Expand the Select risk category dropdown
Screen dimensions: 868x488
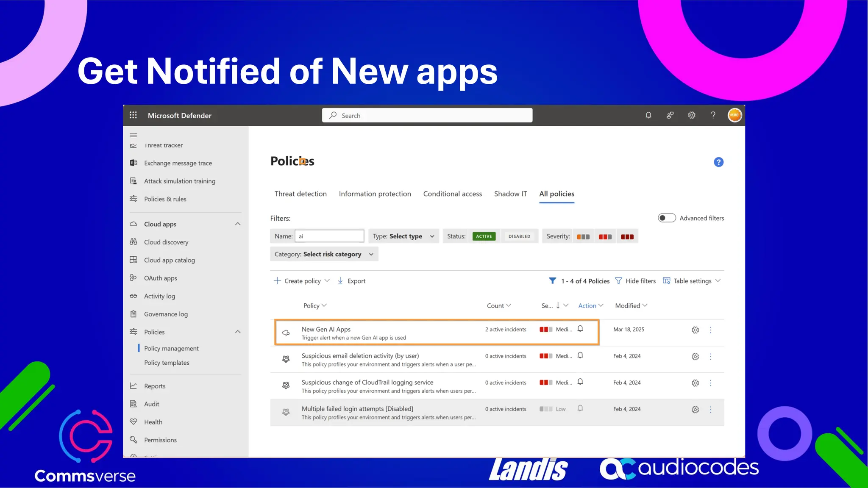(324, 254)
